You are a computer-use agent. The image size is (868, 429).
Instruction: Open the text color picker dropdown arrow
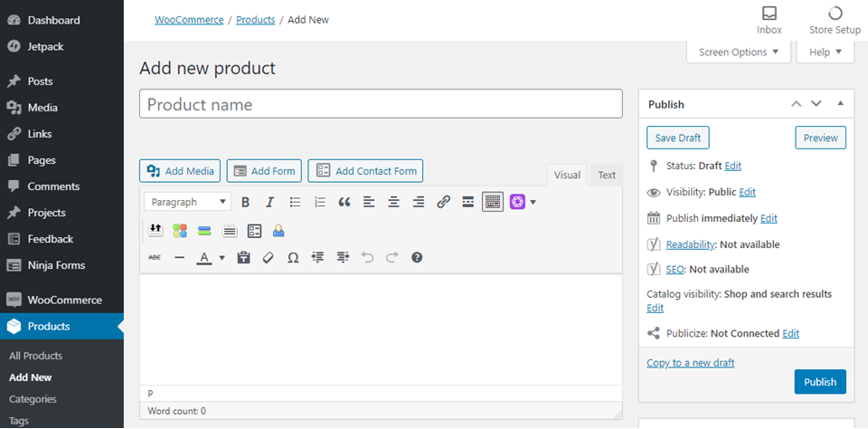pos(222,258)
